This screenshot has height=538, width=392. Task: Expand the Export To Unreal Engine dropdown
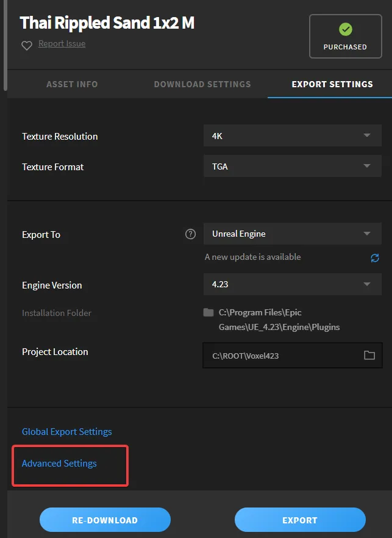coord(292,234)
